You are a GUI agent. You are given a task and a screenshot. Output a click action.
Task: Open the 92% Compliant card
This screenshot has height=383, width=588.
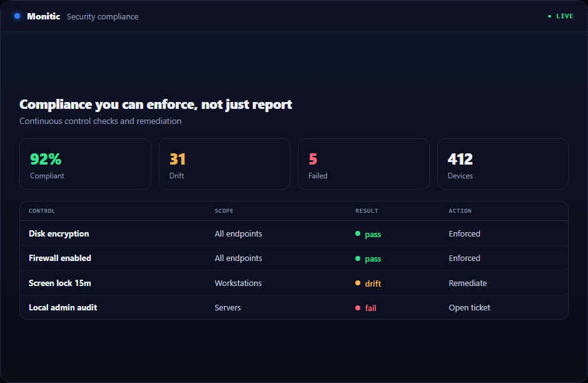pos(86,164)
